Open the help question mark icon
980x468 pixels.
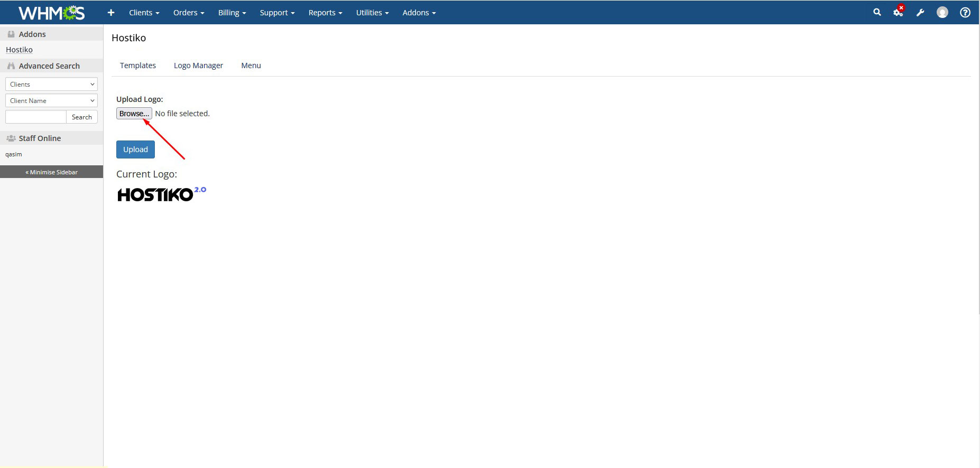(965, 13)
